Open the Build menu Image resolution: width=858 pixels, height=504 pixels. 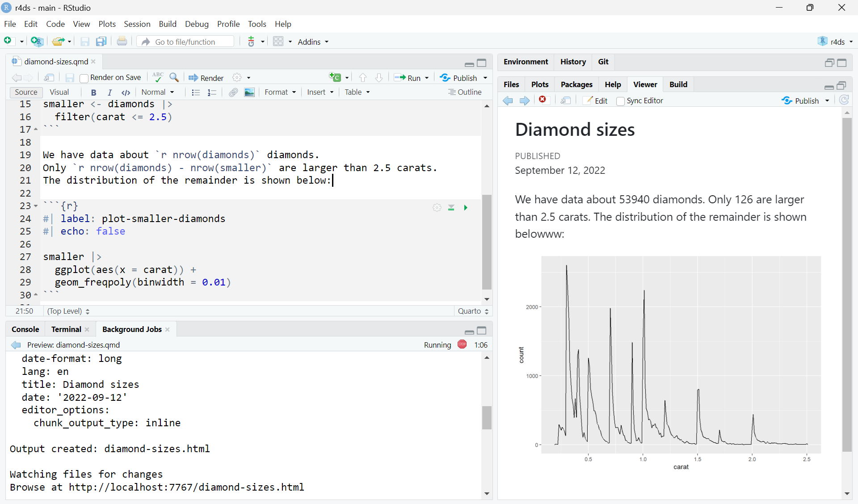(x=168, y=24)
